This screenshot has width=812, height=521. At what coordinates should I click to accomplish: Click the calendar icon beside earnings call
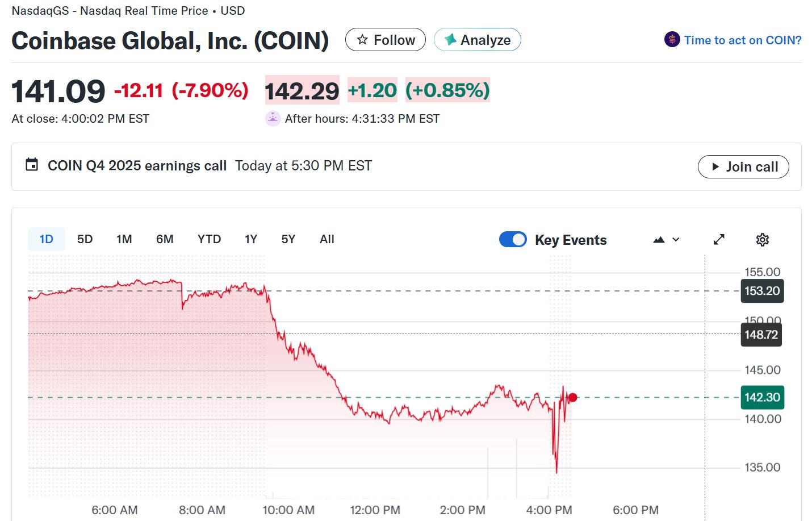[x=32, y=165]
